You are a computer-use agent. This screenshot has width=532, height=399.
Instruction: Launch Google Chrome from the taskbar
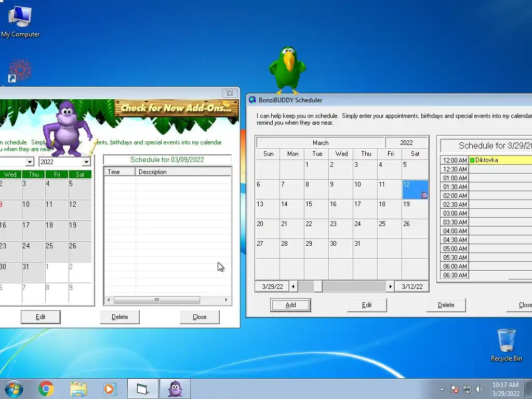pyautogui.click(x=46, y=389)
